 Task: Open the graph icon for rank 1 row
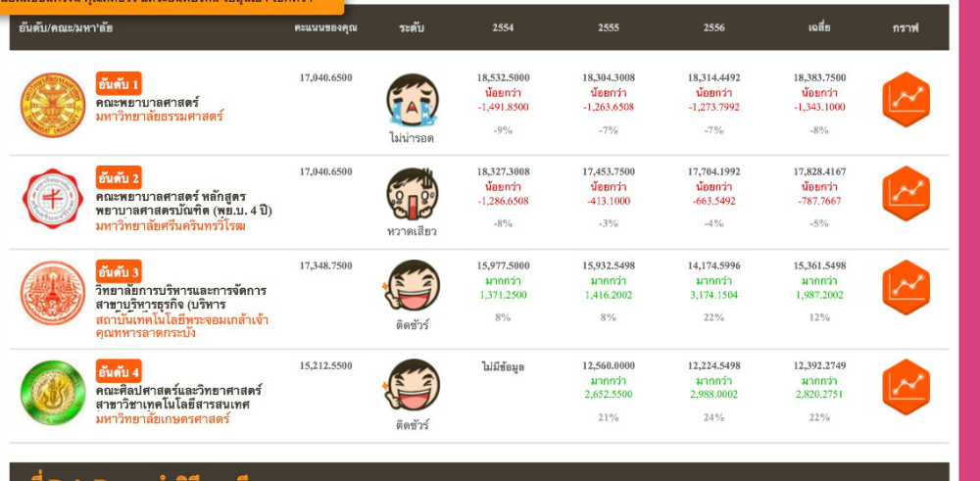point(905,100)
